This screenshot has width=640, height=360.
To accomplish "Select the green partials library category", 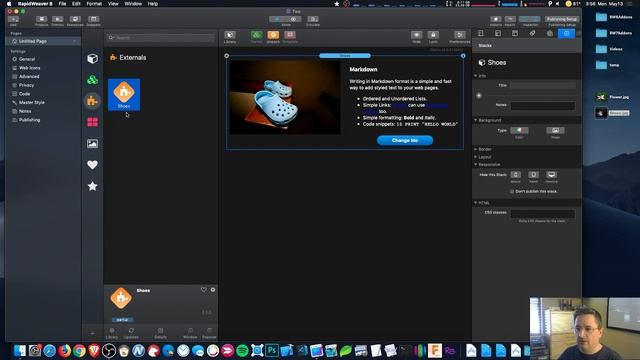I will 92,80.
